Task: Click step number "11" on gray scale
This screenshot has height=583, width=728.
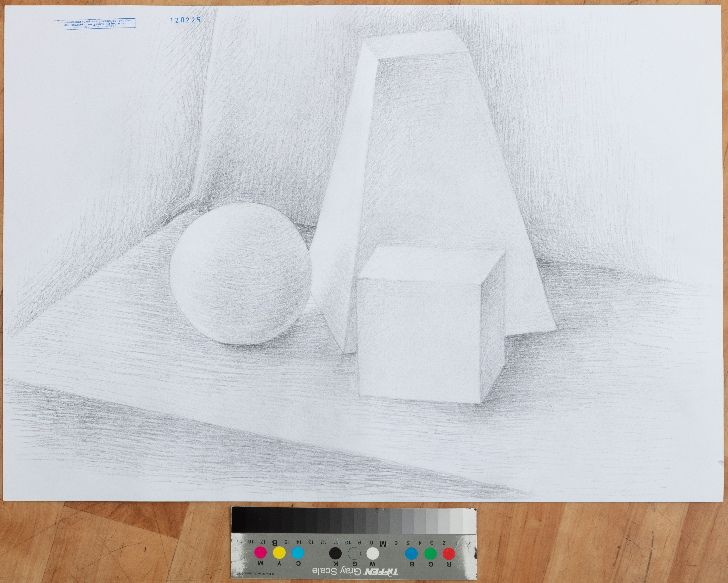Action: (x=336, y=542)
